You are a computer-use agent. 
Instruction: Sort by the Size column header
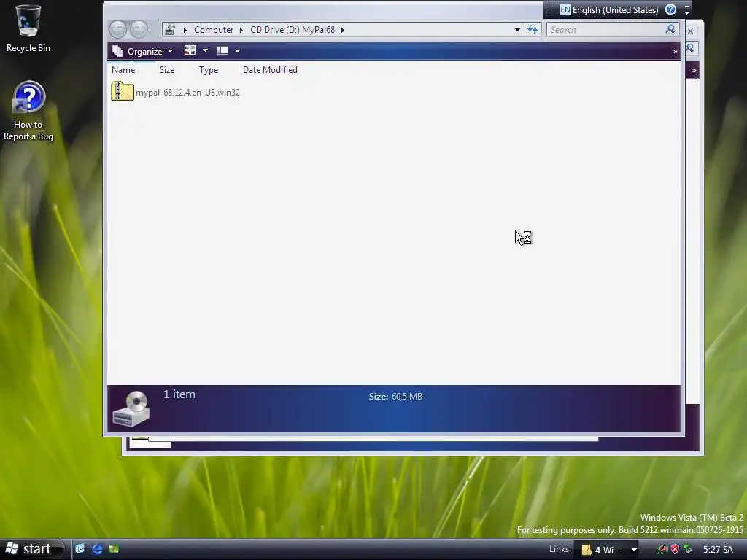coord(167,70)
